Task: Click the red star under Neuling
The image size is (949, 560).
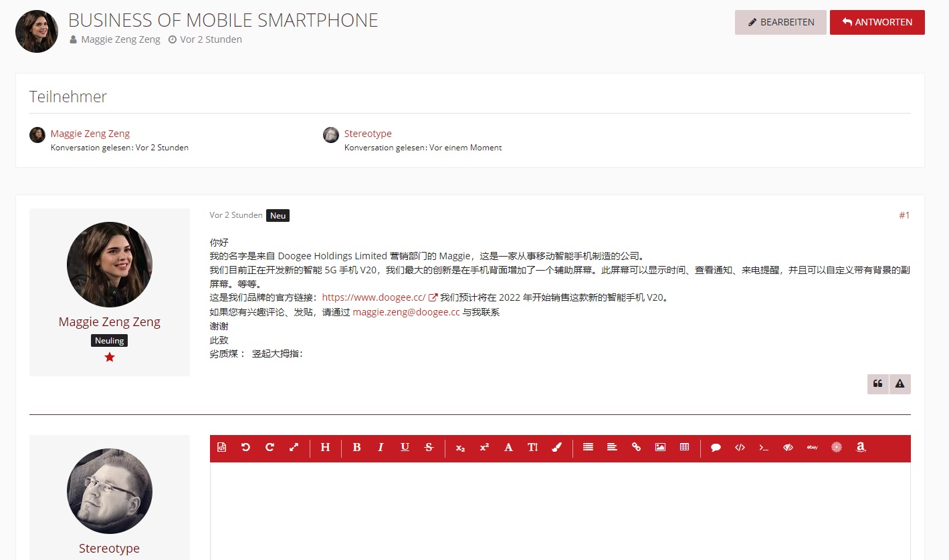Action: 110,358
